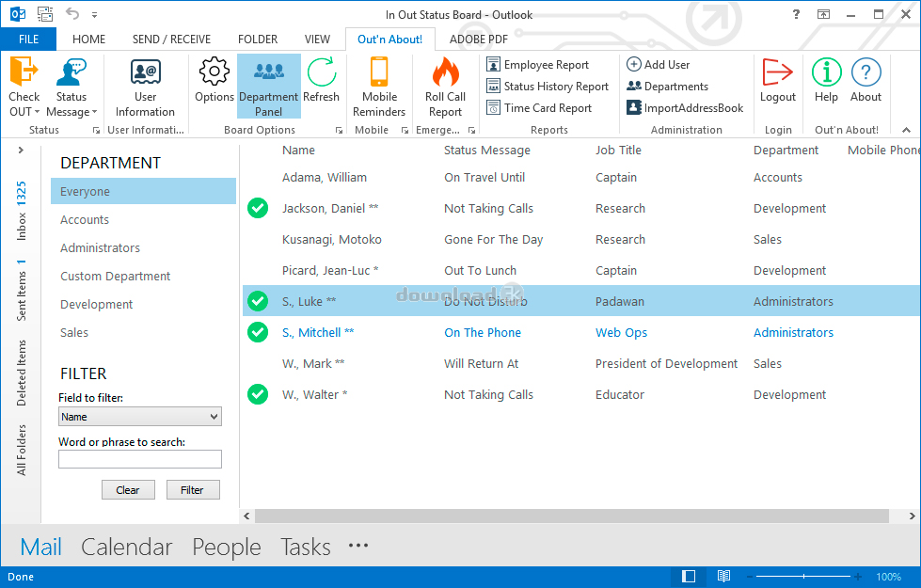
Task: Switch to the VIEW tab
Action: tap(317, 40)
